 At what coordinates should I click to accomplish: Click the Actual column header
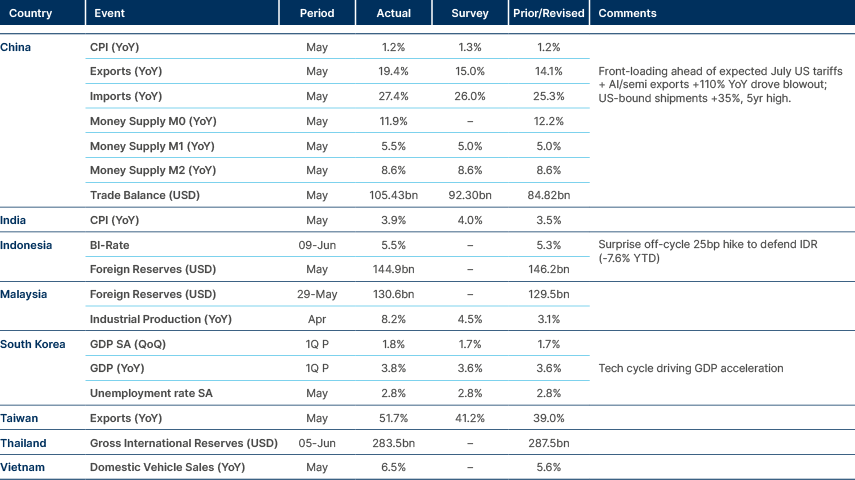coord(393,13)
